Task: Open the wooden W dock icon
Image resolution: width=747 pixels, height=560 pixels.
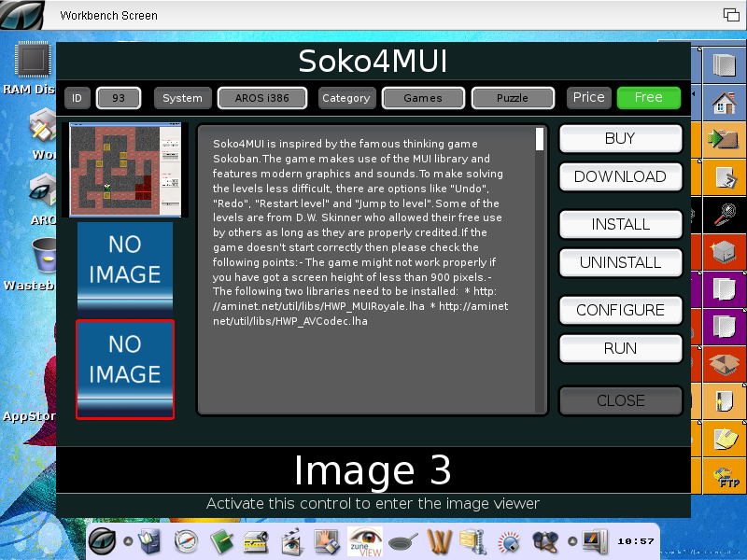Action: 439,542
